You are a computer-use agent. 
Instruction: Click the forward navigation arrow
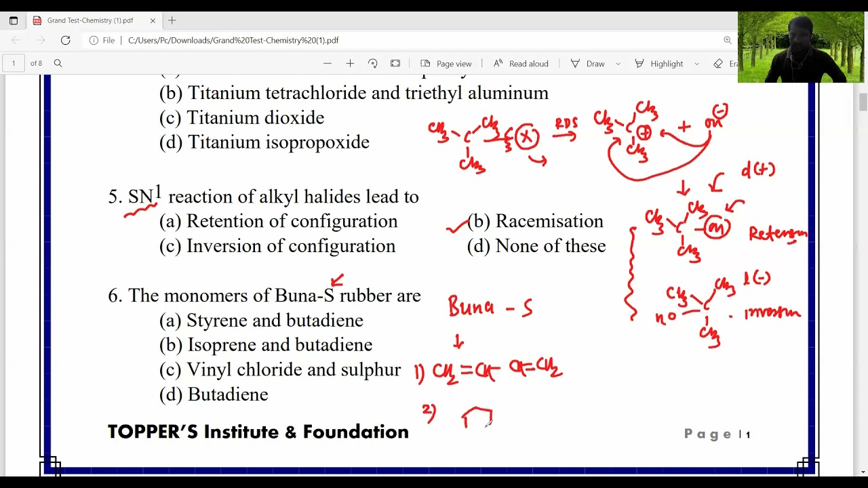point(41,41)
